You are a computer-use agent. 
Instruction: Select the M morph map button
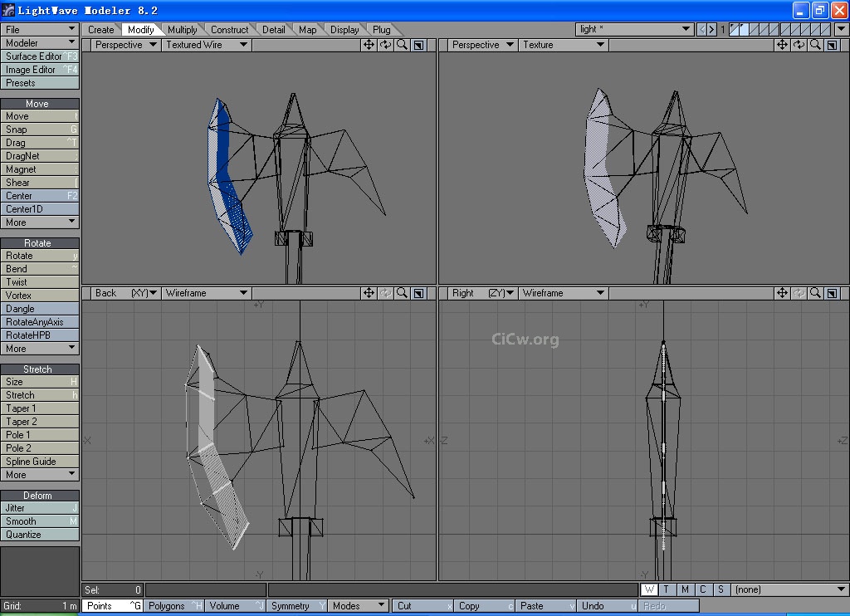(x=685, y=589)
